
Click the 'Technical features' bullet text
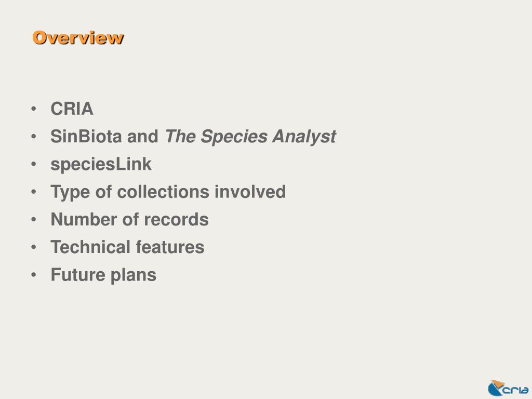tap(127, 247)
